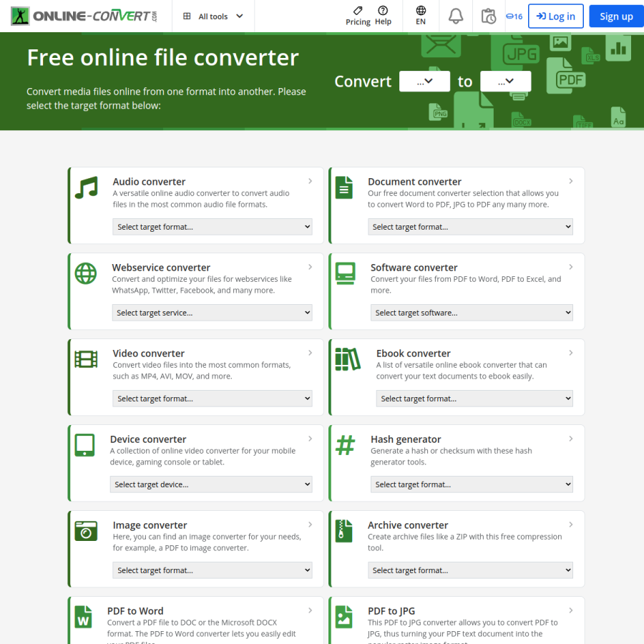
Task: Click the Device converter tablet icon
Action: pyautogui.click(x=85, y=445)
